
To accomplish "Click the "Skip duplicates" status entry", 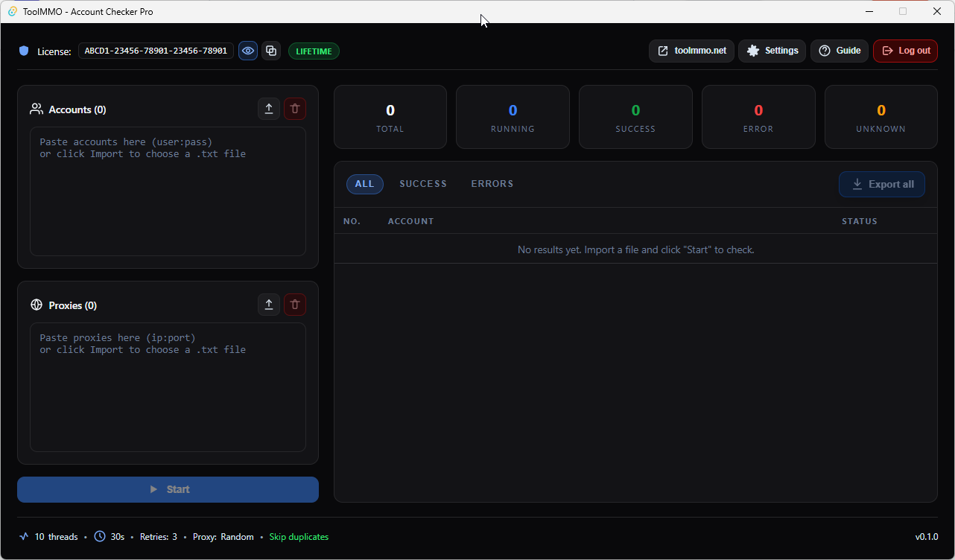I will (x=299, y=537).
